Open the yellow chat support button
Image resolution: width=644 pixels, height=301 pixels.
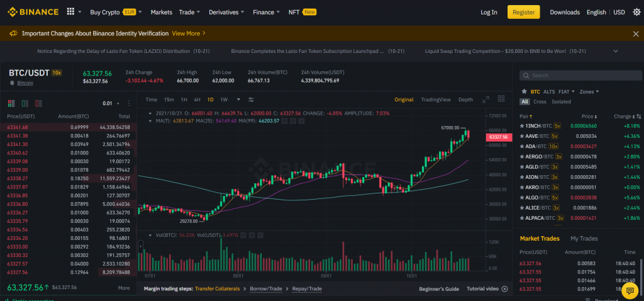(629, 291)
